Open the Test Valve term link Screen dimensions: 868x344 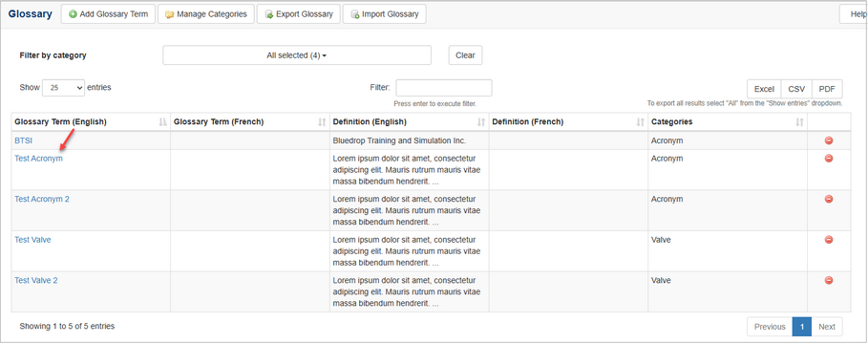pos(32,240)
